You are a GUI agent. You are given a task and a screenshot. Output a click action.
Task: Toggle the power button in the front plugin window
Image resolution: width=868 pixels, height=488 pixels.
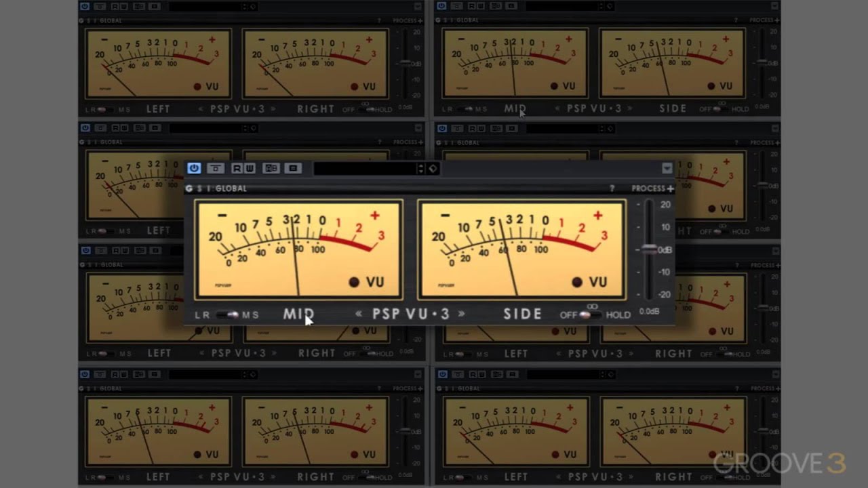tap(194, 168)
